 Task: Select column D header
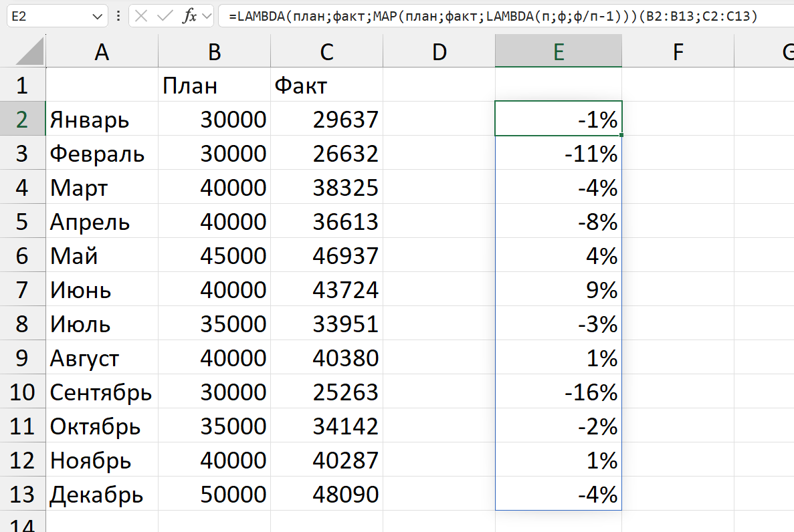[439, 51]
